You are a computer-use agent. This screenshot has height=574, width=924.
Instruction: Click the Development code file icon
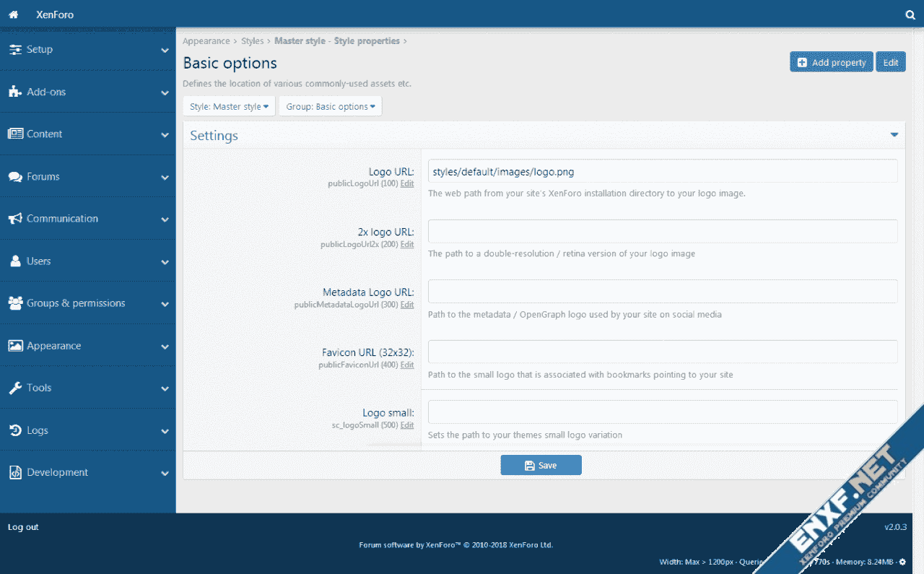coord(14,473)
